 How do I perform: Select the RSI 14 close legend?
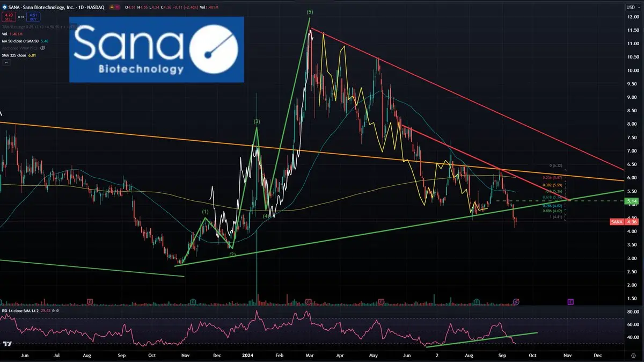click(x=30, y=310)
